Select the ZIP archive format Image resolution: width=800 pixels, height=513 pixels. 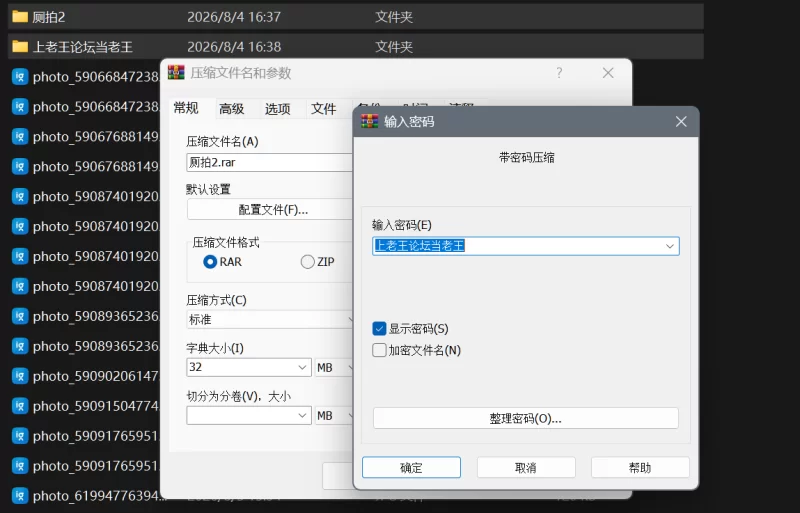[307, 262]
